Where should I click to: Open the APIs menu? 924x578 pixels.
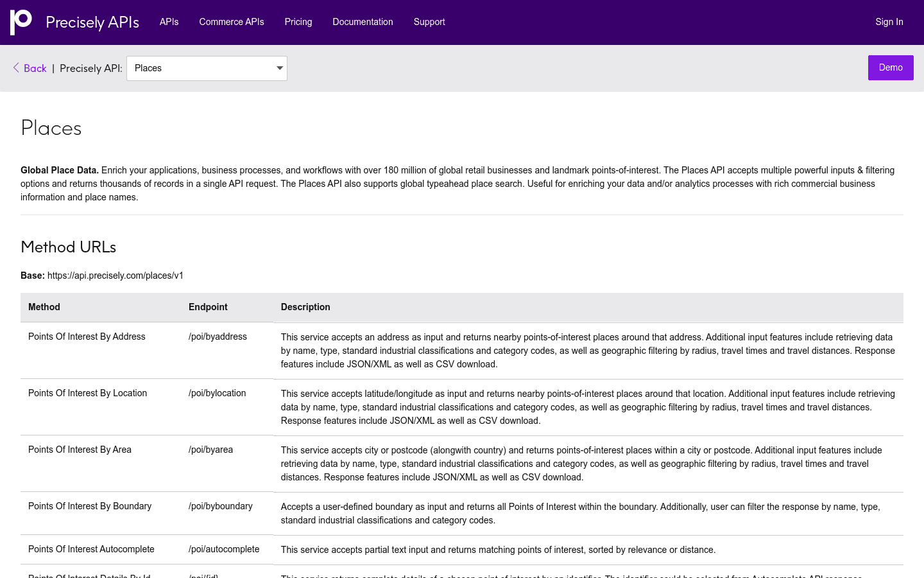(169, 22)
